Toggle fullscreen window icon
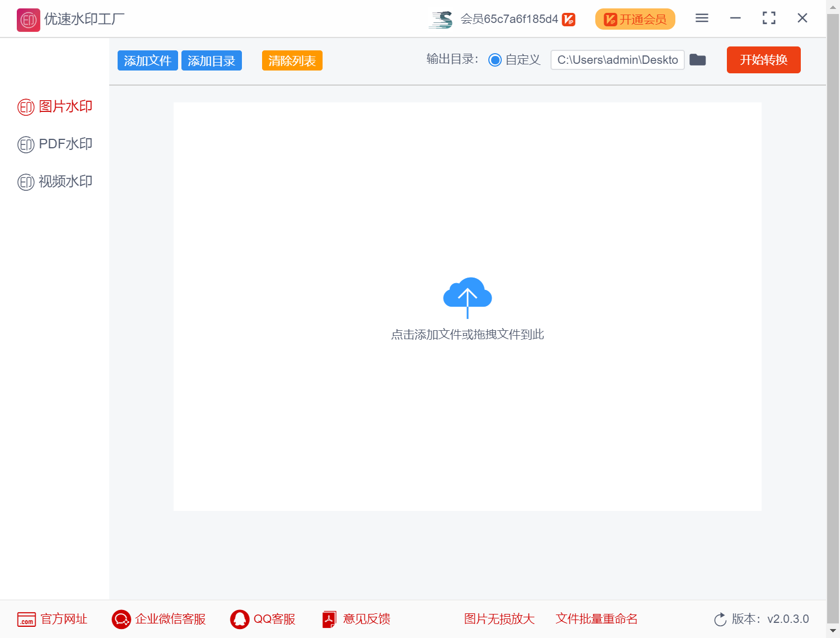This screenshot has width=840, height=638. (x=769, y=18)
